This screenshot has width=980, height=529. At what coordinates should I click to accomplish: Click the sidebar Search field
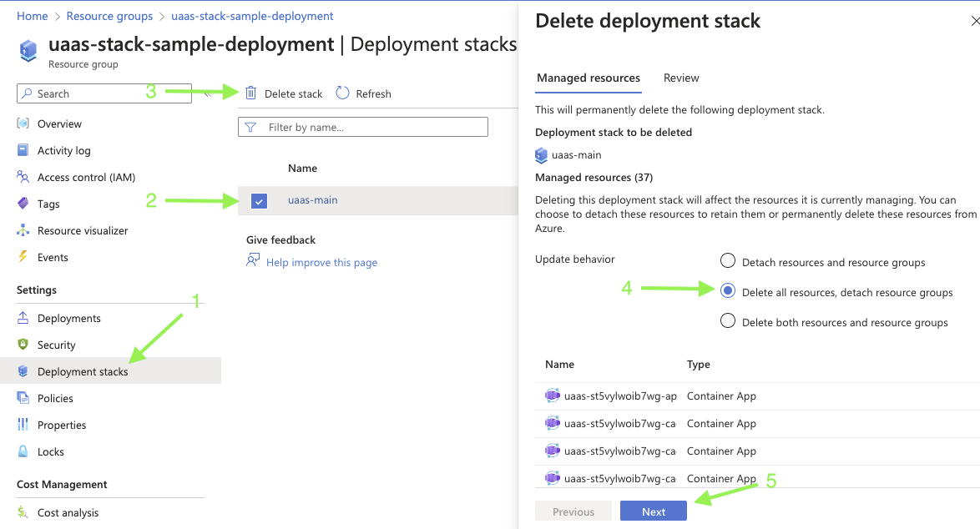[x=104, y=93]
